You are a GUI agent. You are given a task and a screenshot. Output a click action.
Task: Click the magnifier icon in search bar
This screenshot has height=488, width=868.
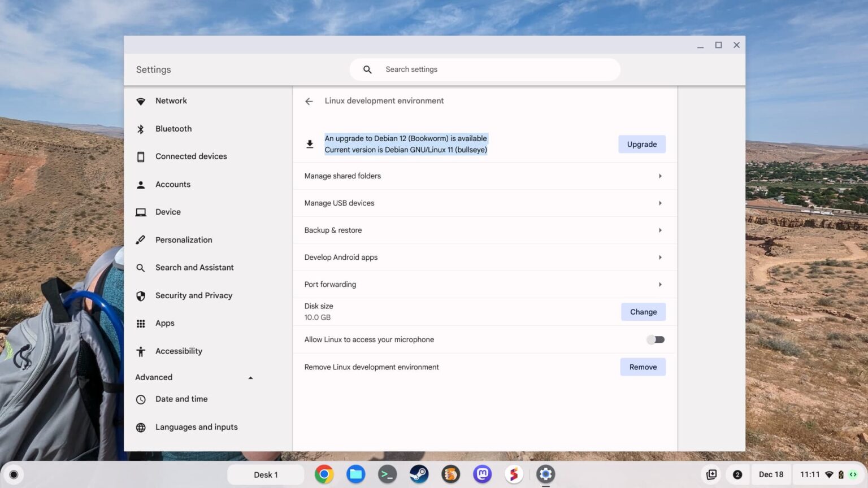coord(367,69)
